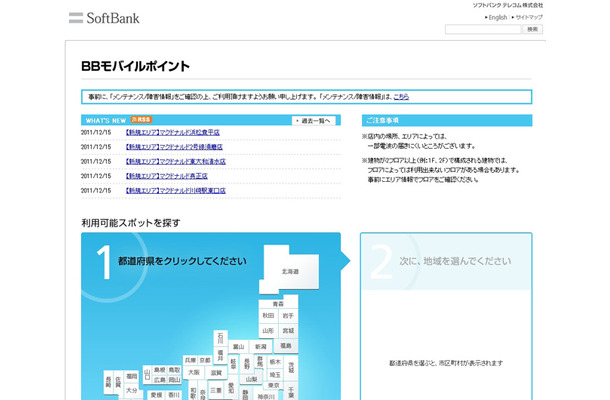
Task: Select 北海道 on the map
Action: [290, 271]
